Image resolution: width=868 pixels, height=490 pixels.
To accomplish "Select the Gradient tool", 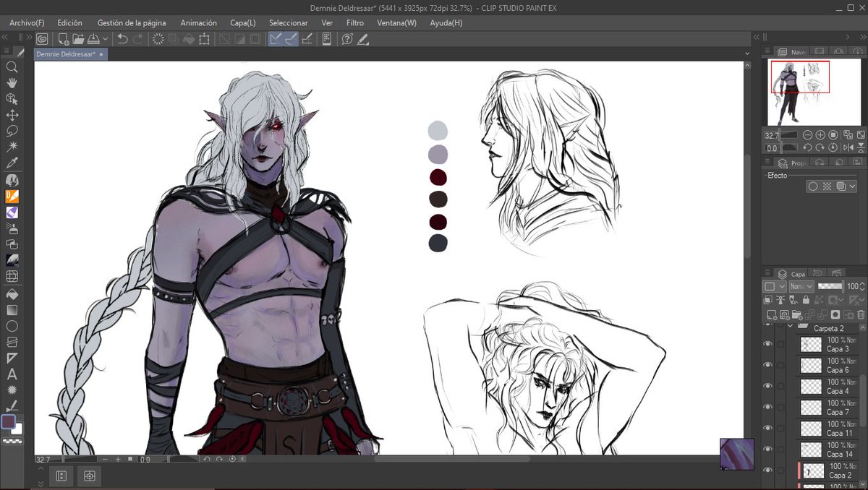I will (12, 309).
